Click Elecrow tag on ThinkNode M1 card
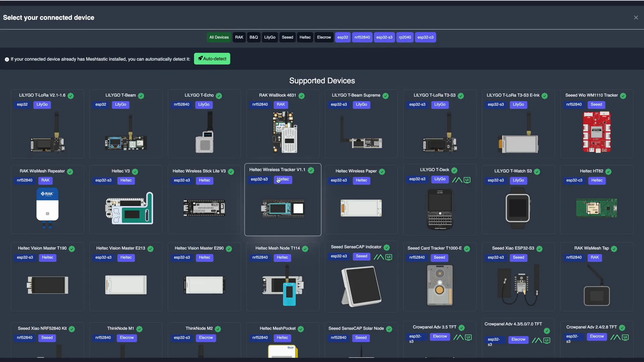 127,338
